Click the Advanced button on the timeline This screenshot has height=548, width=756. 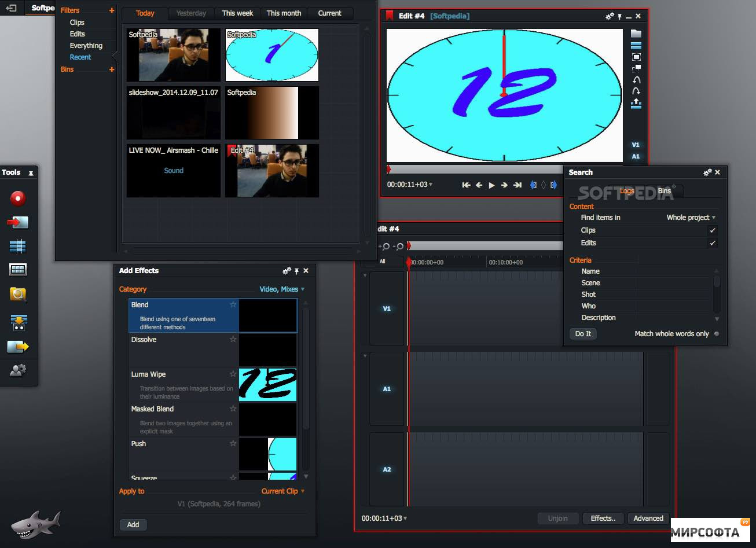coord(648,518)
